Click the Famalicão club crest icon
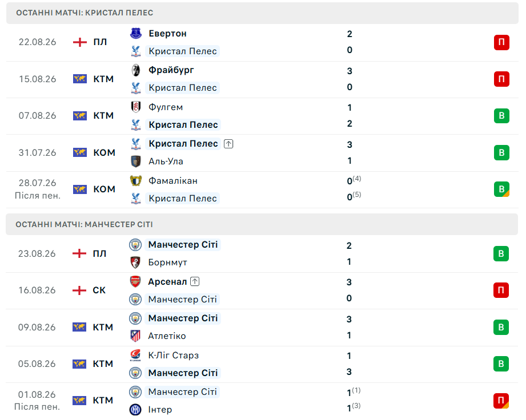This screenshot has width=526, height=420. [x=136, y=181]
